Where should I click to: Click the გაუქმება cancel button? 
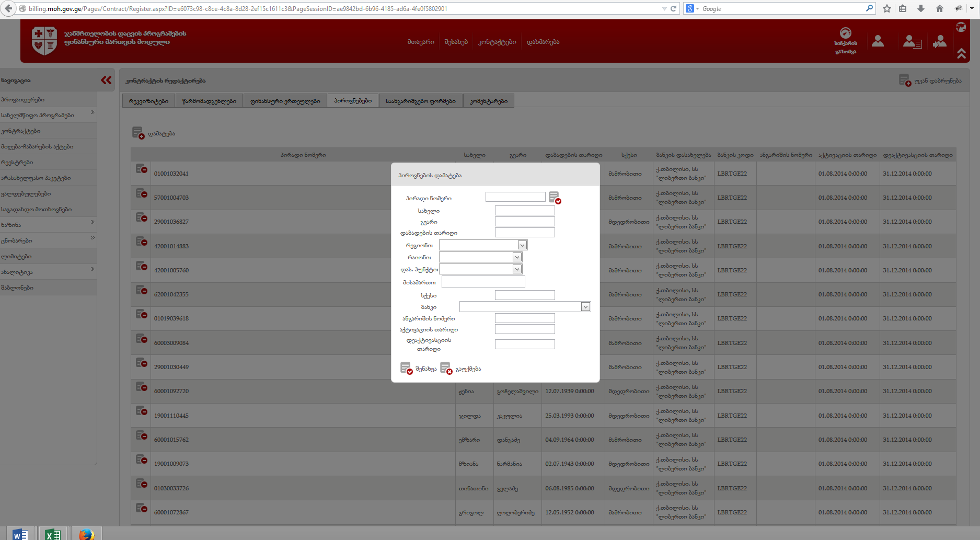tap(460, 369)
